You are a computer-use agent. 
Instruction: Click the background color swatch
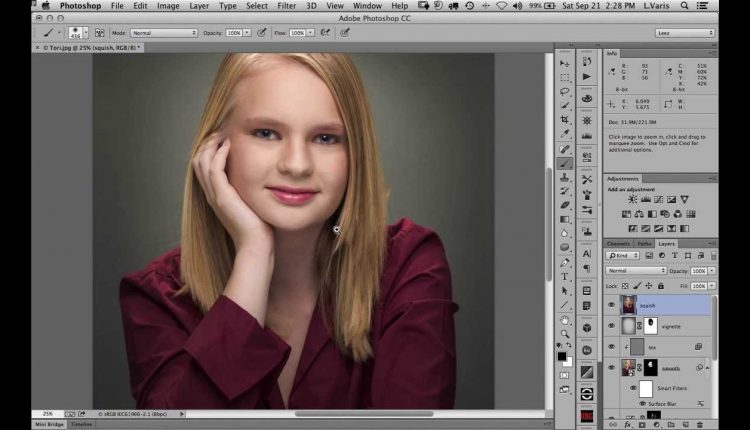pos(568,362)
